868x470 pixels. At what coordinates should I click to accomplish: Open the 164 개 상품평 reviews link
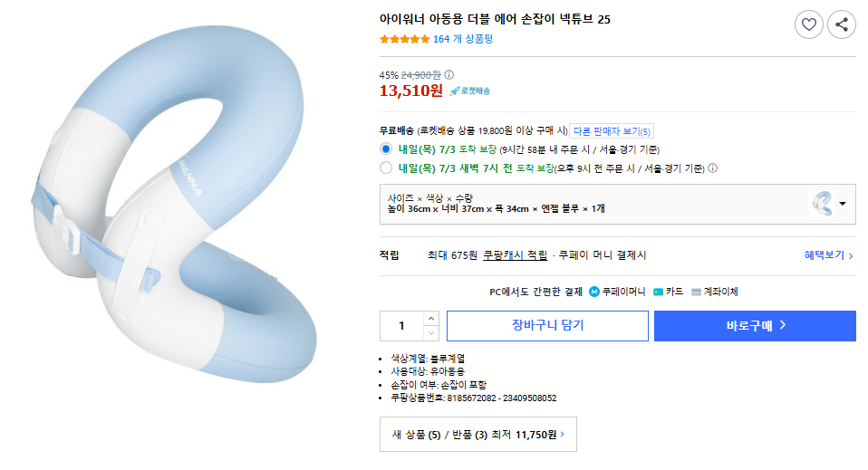463,39
